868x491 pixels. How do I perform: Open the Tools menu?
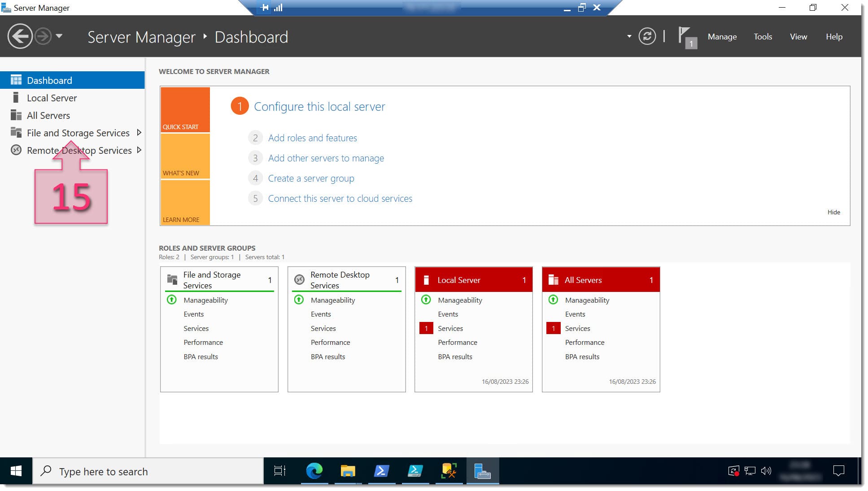coord(763,37)
